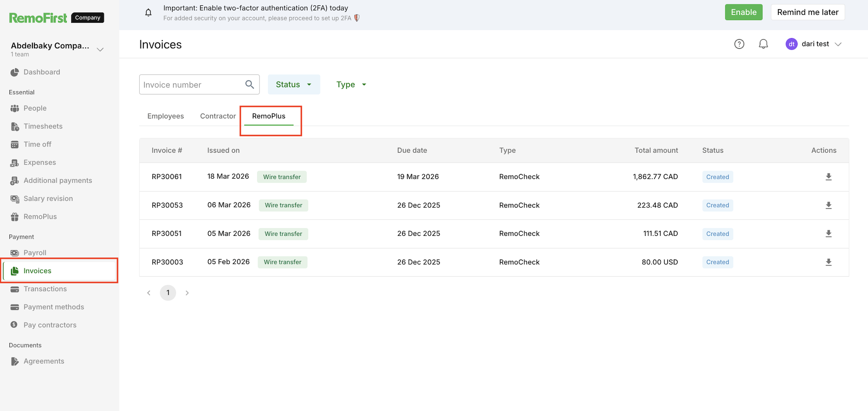The image size is (868, 411).
Task: Open Additional payments link
Action: coord(58,180)
